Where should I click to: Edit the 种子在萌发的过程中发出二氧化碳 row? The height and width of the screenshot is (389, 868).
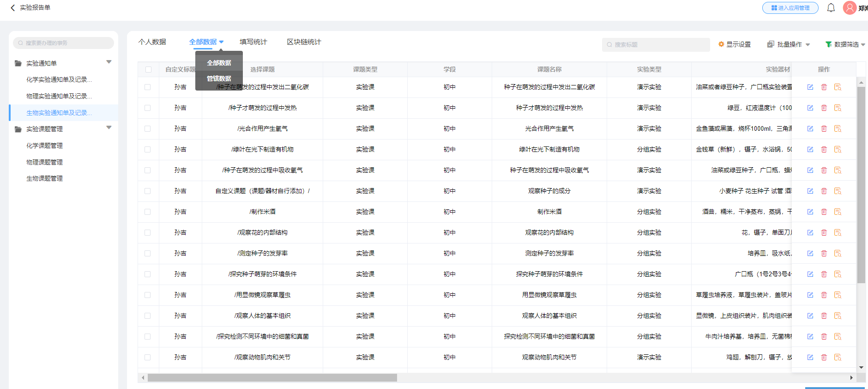[x=810, y=87]
